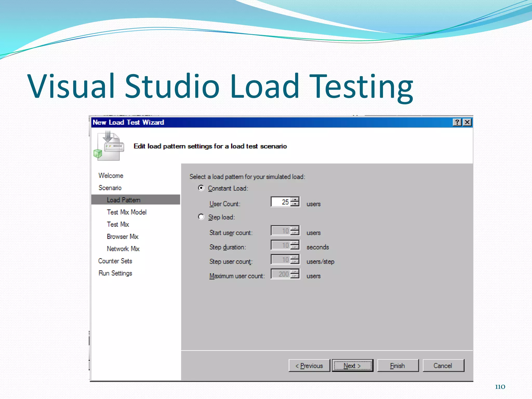The height and width of the screenshot is (399, 532).
Task: Open the Browser Mix page
Action: tap(123, 237)
